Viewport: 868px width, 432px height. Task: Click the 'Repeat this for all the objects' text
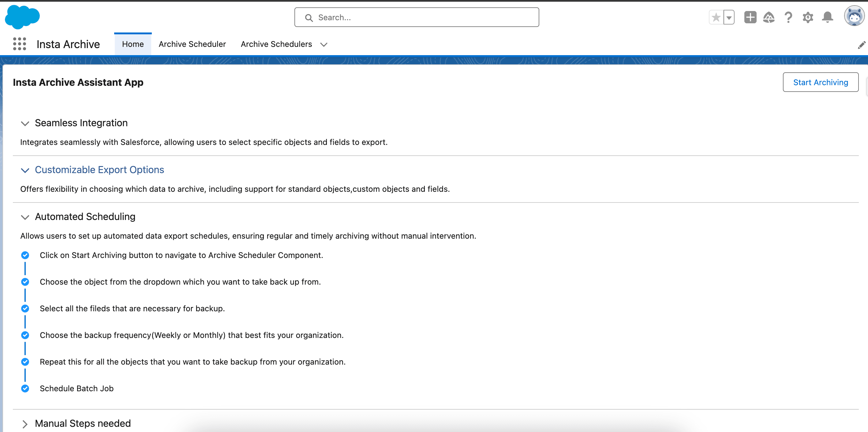click(193, 362)
